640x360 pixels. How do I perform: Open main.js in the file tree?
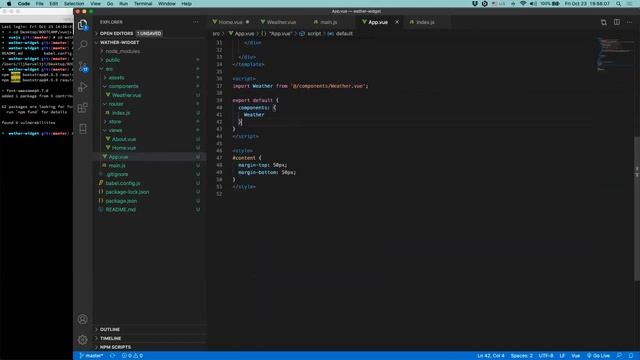(x=117, y=166)
